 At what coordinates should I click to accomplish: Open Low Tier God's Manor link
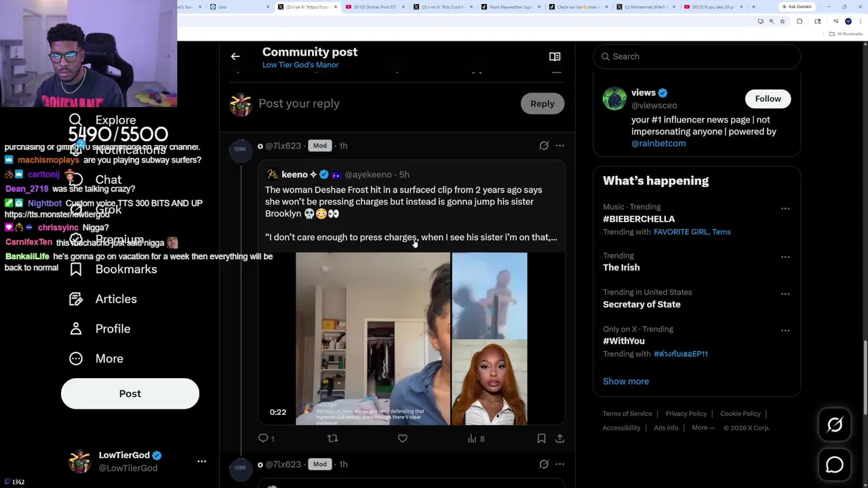[x=300, y=65]
